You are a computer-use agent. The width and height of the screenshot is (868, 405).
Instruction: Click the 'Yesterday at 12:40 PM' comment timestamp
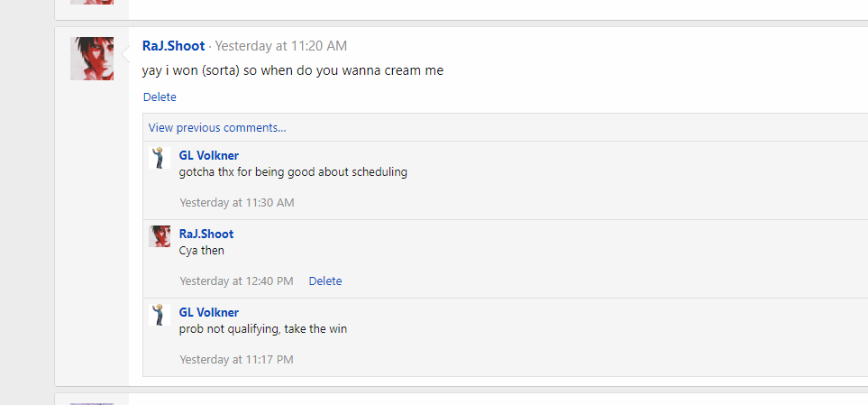pos(236,281)
